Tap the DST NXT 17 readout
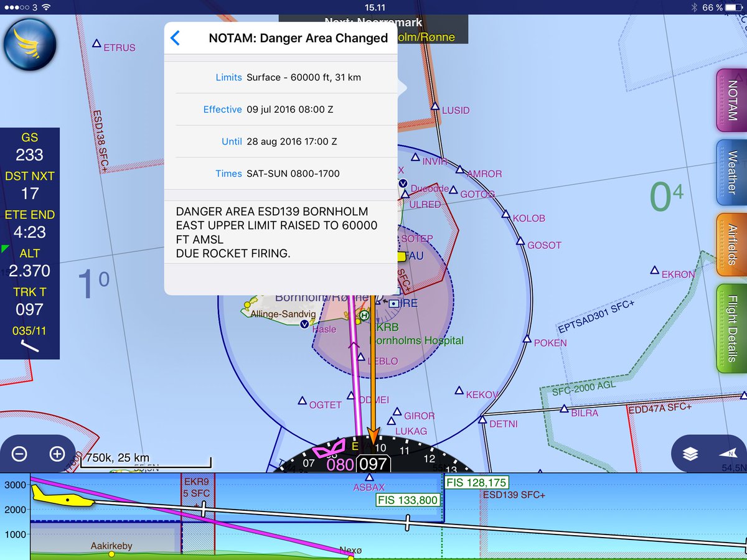This screenshot has height=560, width=747. pyautogui.click(x=30, y=185)
